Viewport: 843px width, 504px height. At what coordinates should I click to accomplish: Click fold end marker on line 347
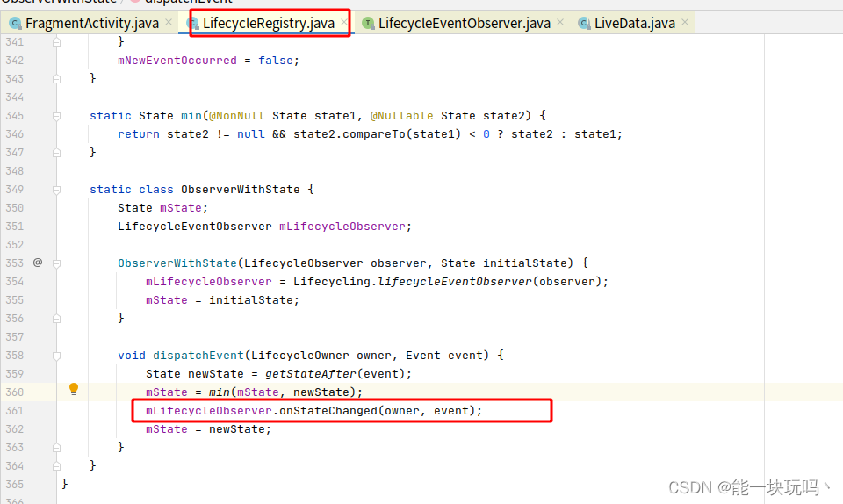coord(56,153)
